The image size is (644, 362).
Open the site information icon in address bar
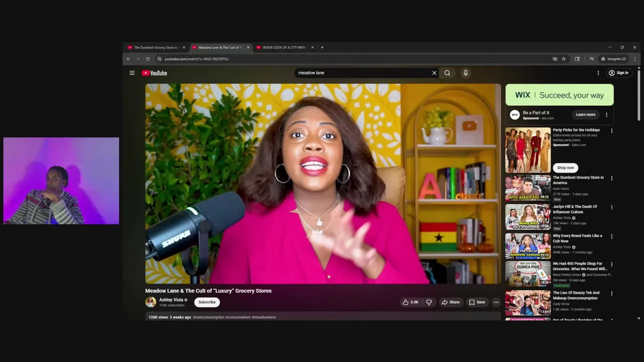point(159,59)
